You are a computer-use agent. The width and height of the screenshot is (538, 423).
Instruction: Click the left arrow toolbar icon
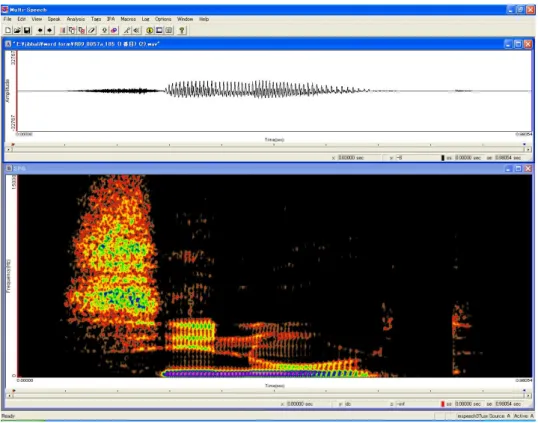point(40,31)
